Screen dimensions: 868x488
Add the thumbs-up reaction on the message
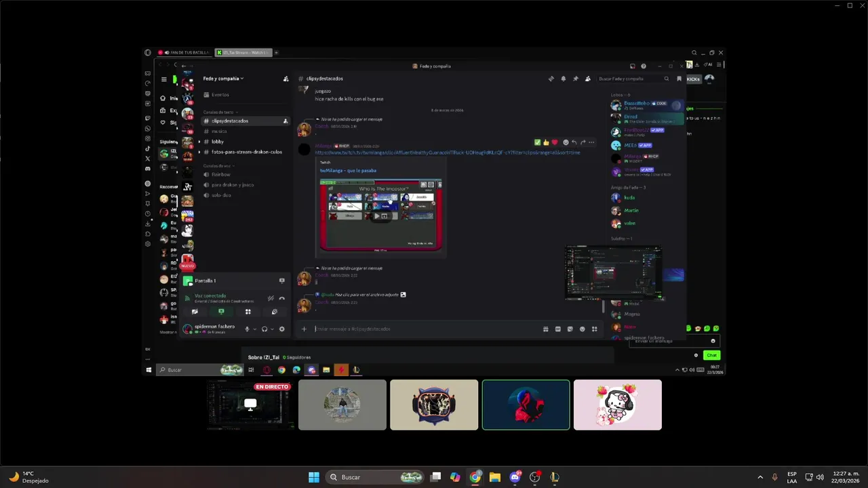click(546, 142)
